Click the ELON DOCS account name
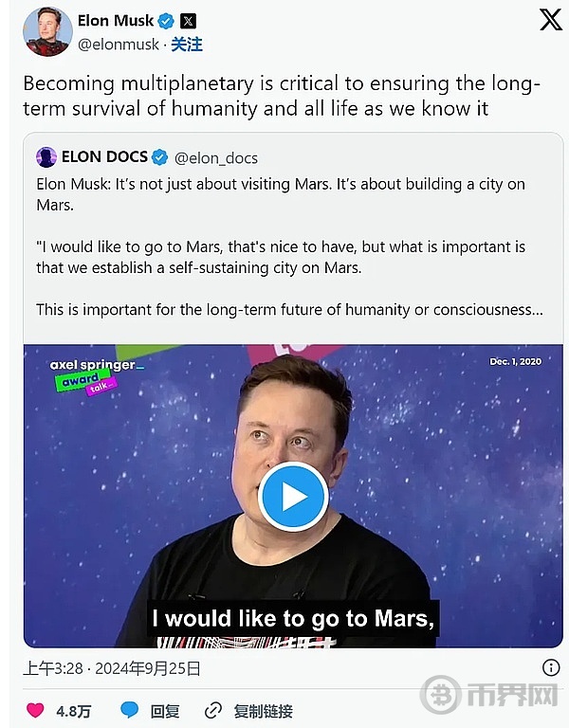 pyautogui.click(x=104, y=157)
